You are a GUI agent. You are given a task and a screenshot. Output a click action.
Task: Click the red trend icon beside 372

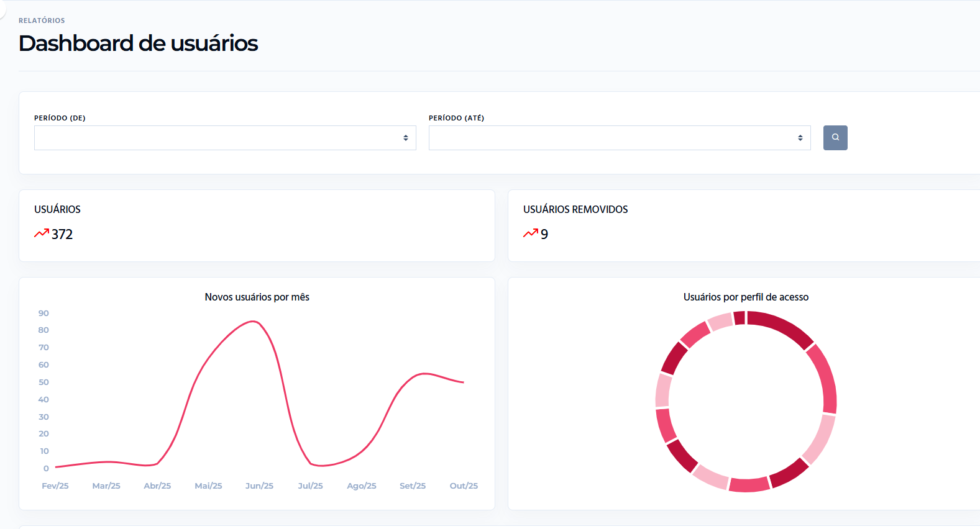tap(42, 233)
